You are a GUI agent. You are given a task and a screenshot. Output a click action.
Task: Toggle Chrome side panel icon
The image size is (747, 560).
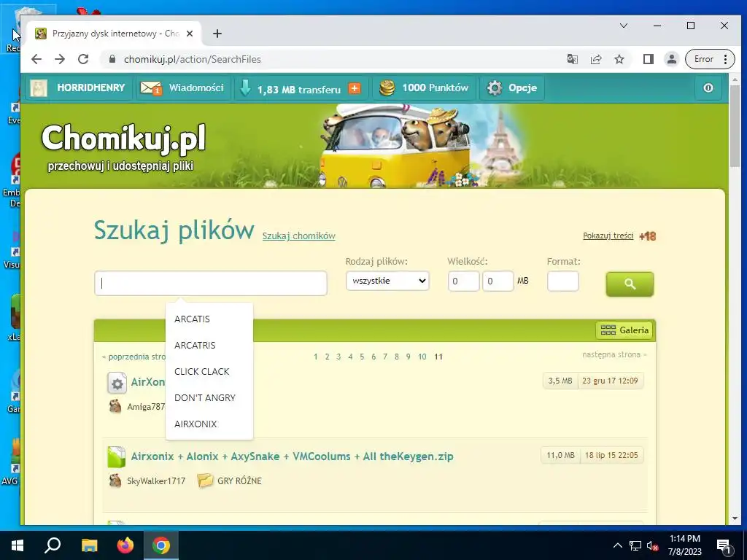[648, 59]
